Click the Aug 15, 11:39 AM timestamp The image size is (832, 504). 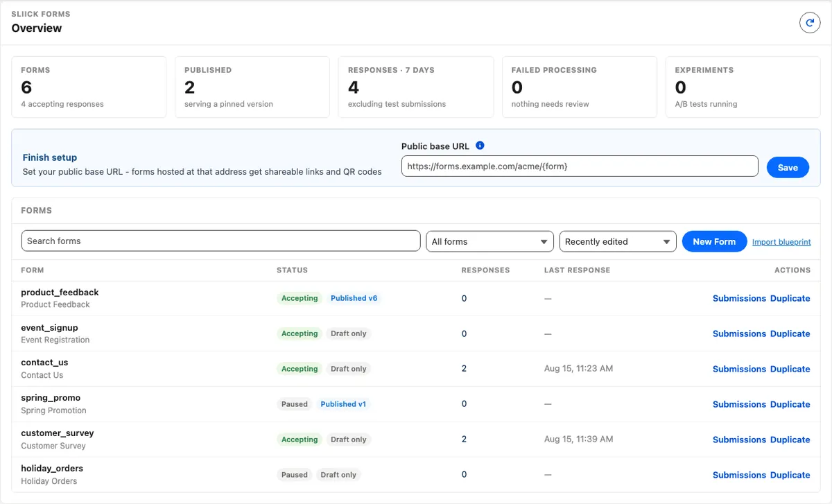pyautogui.click(x=578, y=440)
